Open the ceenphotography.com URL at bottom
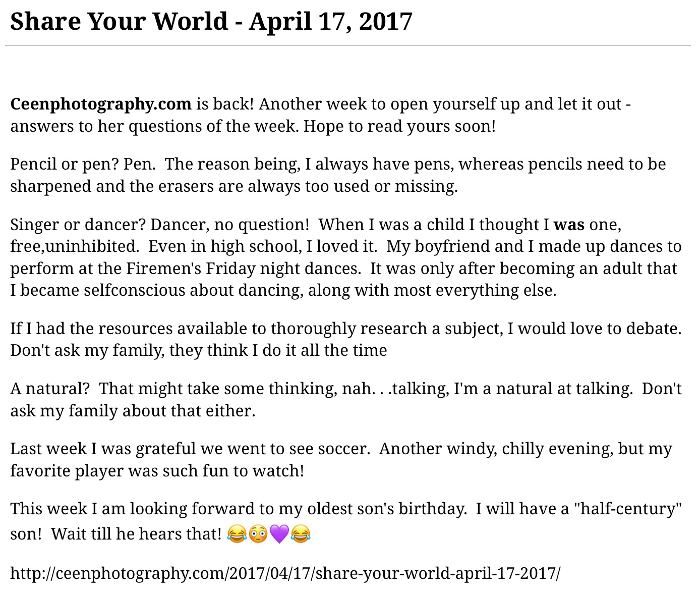This screenshot has height=592, width=700. click(x=285, y=573)
